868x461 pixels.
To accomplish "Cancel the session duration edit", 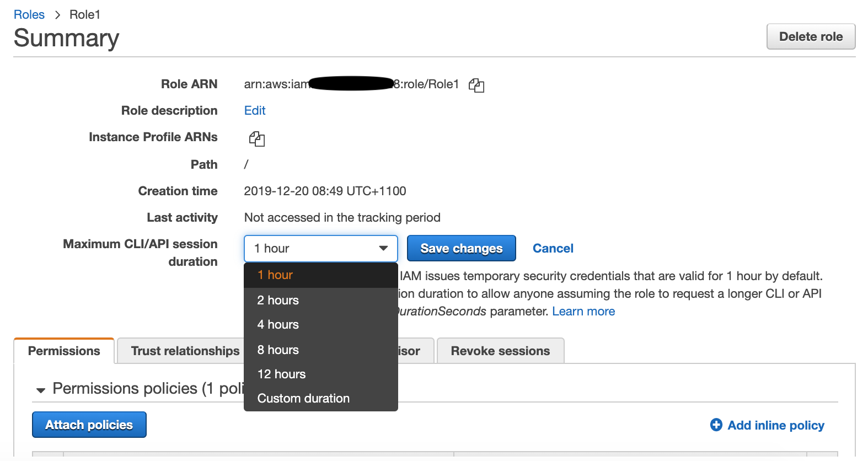I will (553, 249).
